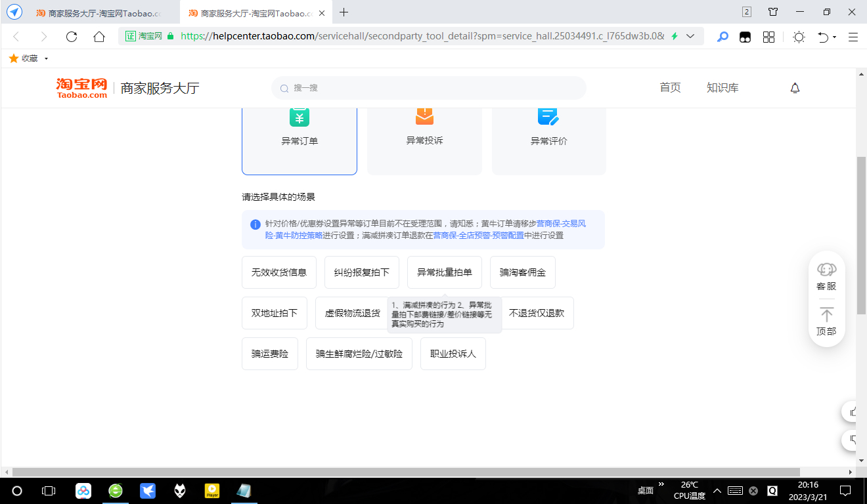Image resolution: width=867 pixels, height=504 pixels.
Task: Open the blue key password manager icon
Action: coord(722,37)
